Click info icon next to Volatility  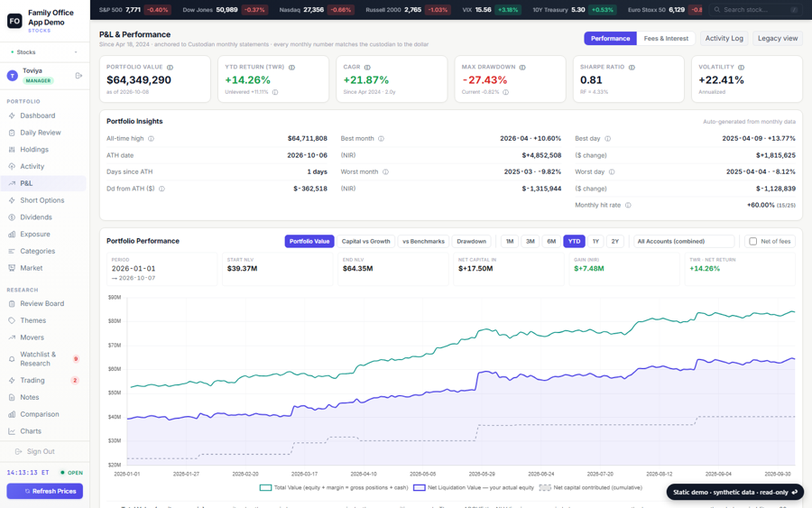click(741, 68)
